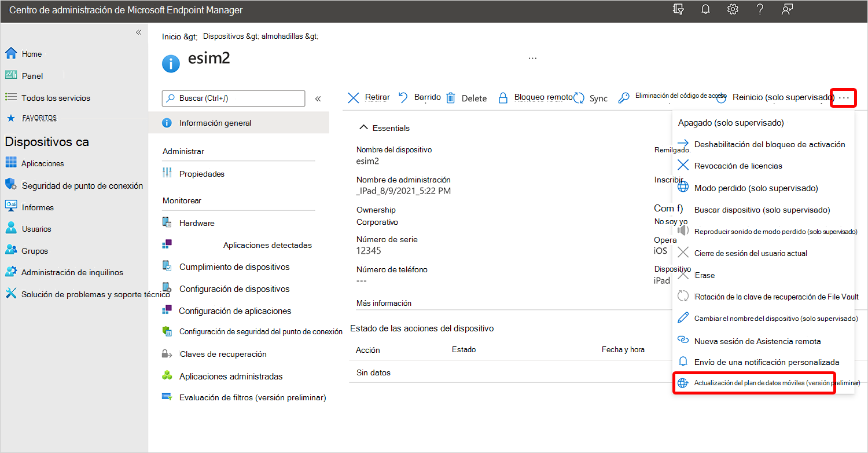The image size is (868, 453).
Task: Open Informes in left navigation
Action: pyautogui.click(x=38, y=207)
